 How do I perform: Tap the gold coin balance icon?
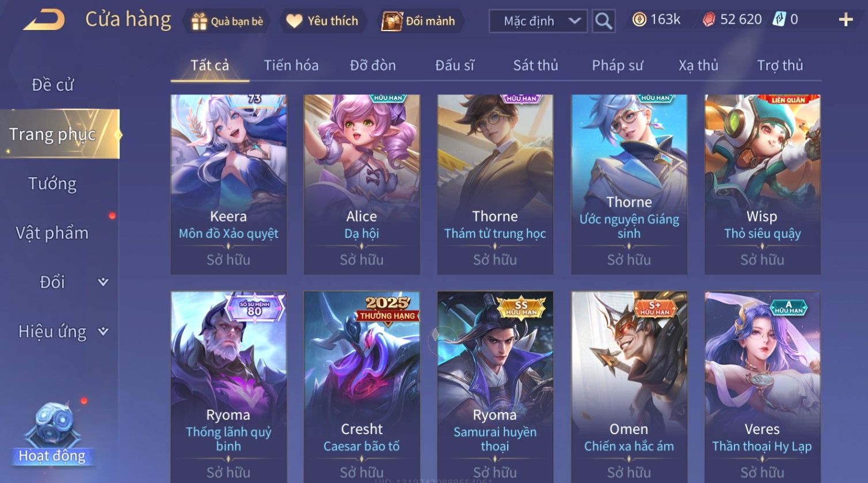[639, 20]
